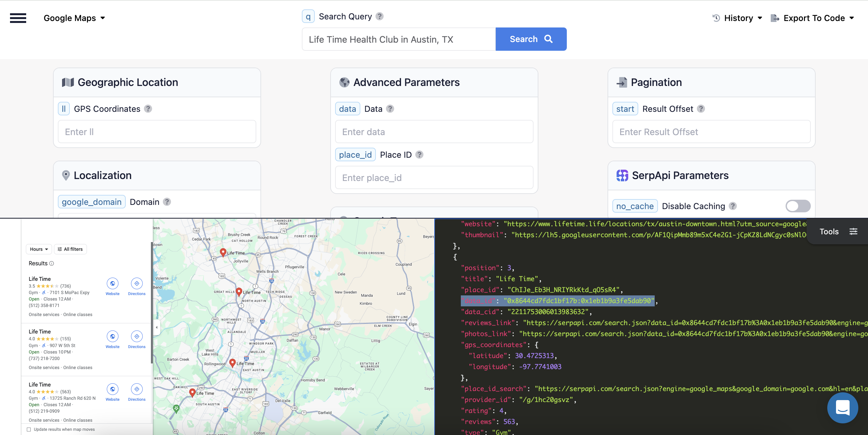Click Website icon for 907 W 5th St listing
The width and height of the screenshot is (868, 435).
[x=112, y=337]
